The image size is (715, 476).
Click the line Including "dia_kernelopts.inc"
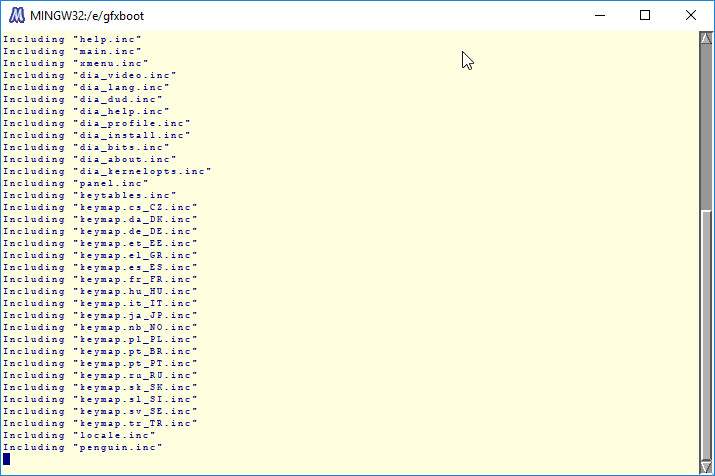107,171
